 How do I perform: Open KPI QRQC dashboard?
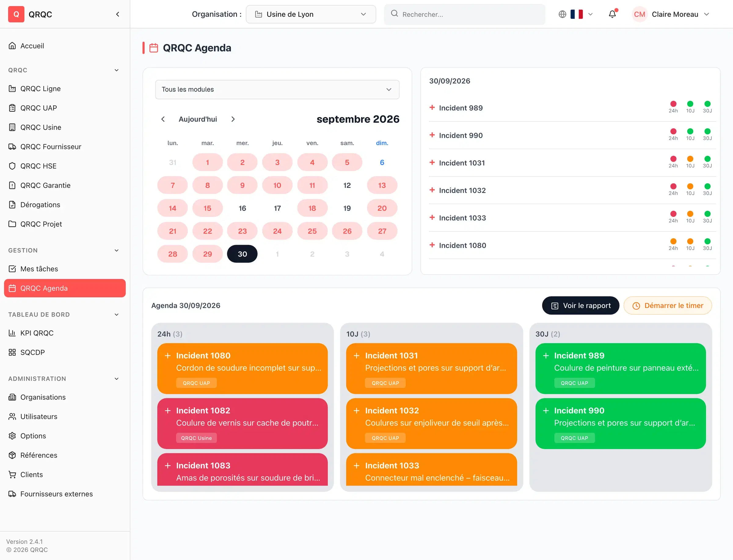coord(65,333)
